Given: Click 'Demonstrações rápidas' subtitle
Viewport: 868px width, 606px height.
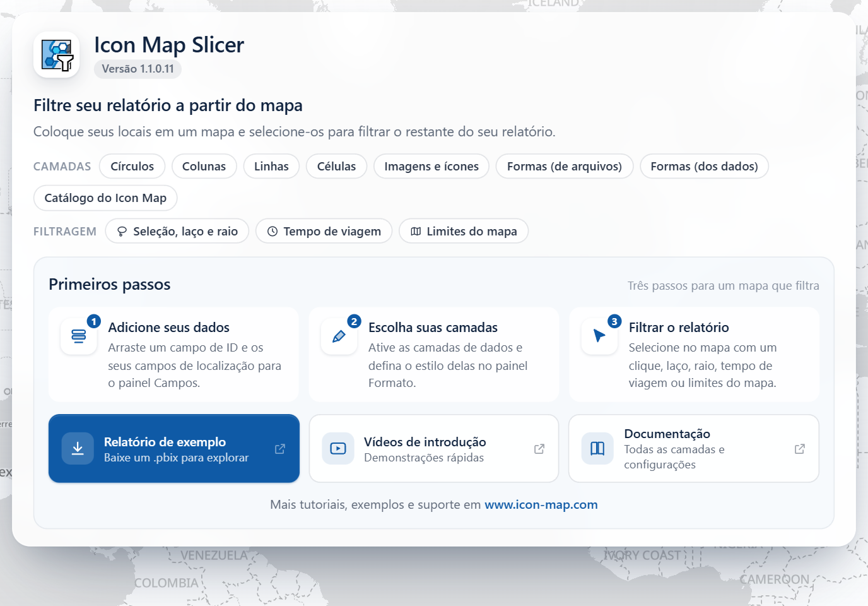Looking at the screenshot, I should click(x=424, y=458).
